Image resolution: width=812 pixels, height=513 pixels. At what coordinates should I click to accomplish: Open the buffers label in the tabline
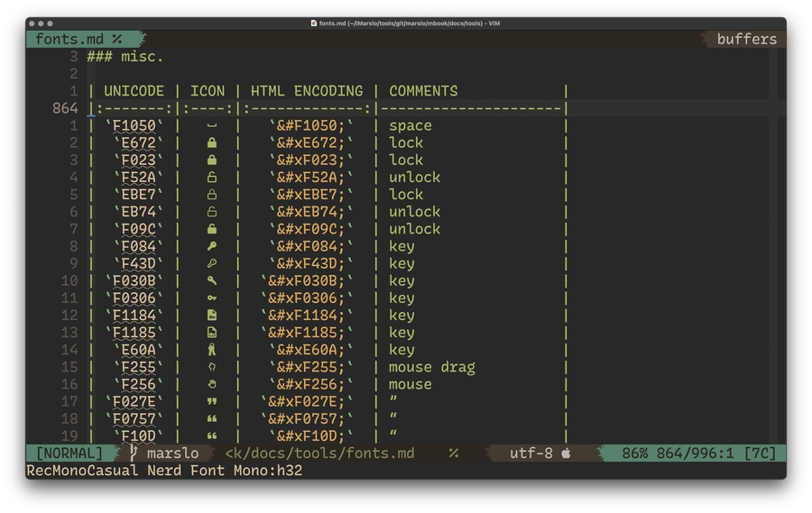point(747,39)
